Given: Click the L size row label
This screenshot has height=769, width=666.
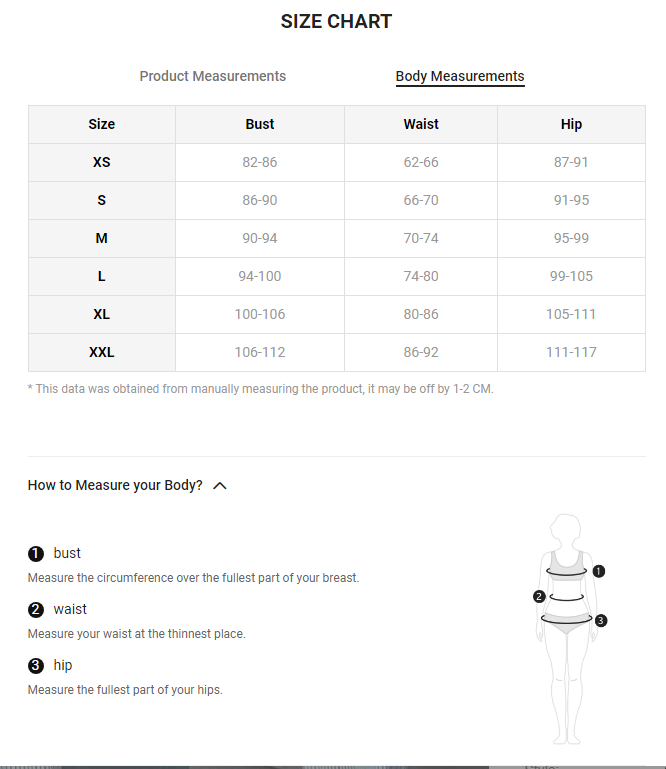Looking at the screenshot, I should click(102, 276).
